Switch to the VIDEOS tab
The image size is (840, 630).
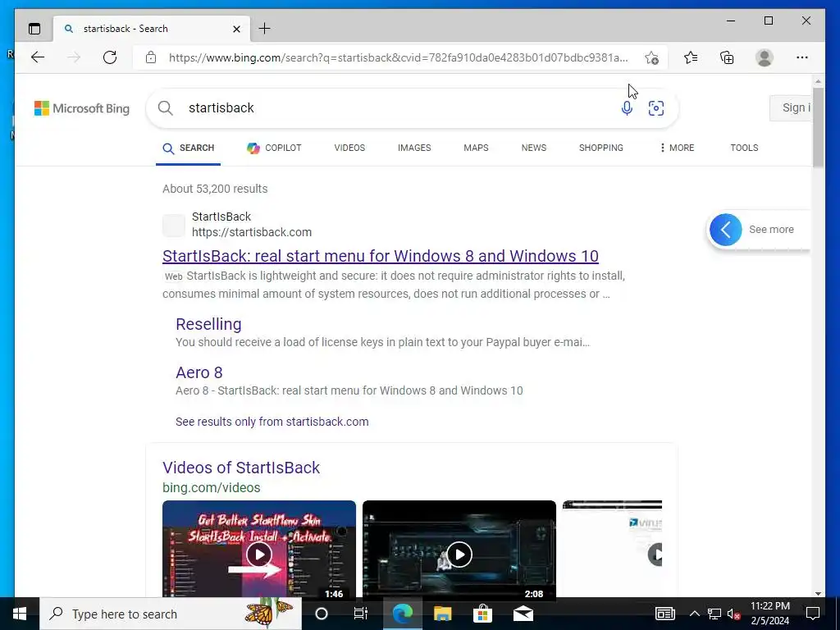pos(349,148)
